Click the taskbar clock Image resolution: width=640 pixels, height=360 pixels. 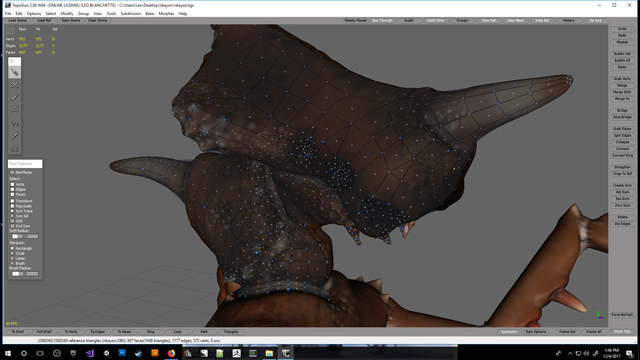[x=611, y=353]
